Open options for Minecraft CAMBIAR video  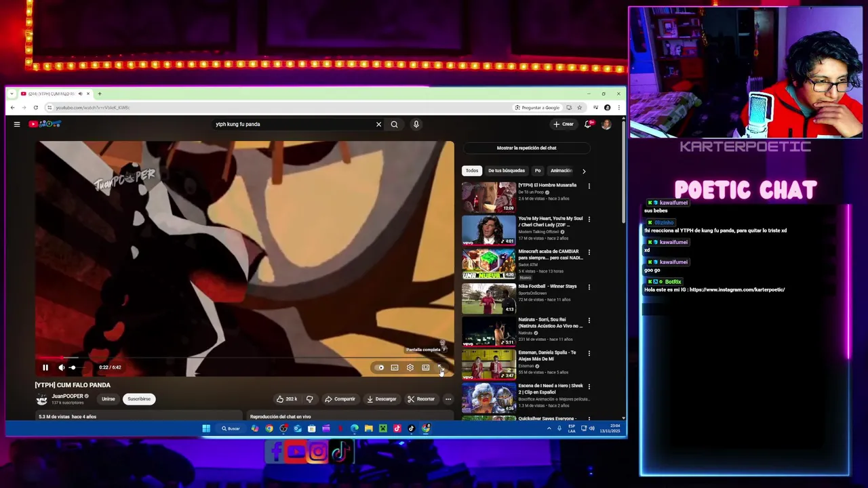pos(589,252)
